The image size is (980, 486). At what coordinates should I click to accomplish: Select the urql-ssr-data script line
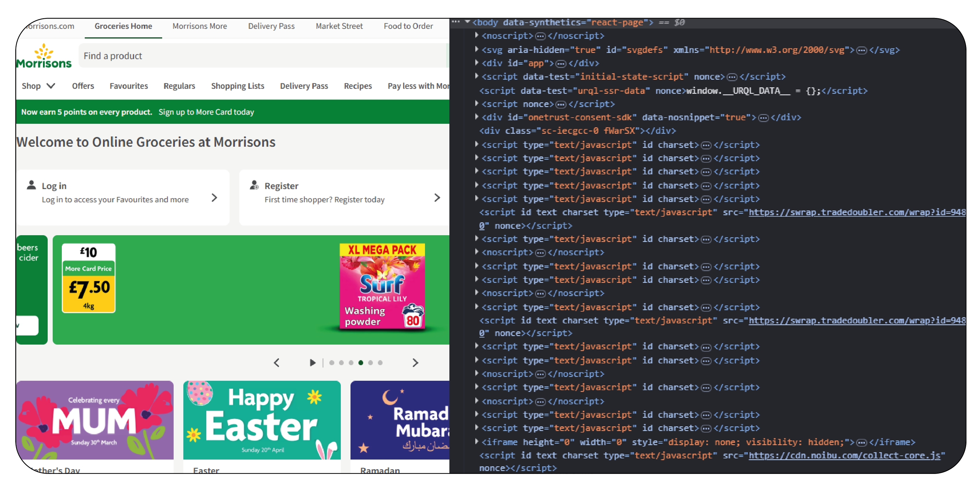coord(673,91)
